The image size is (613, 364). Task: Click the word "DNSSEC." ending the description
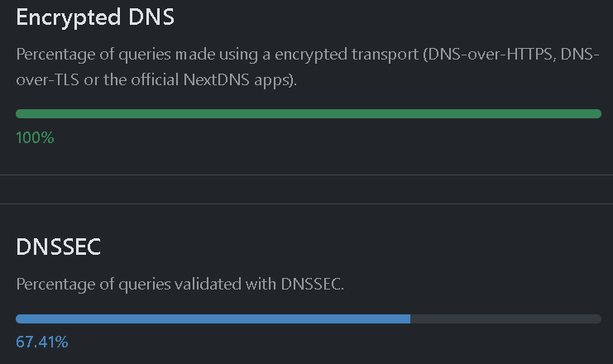click(314, 284)
